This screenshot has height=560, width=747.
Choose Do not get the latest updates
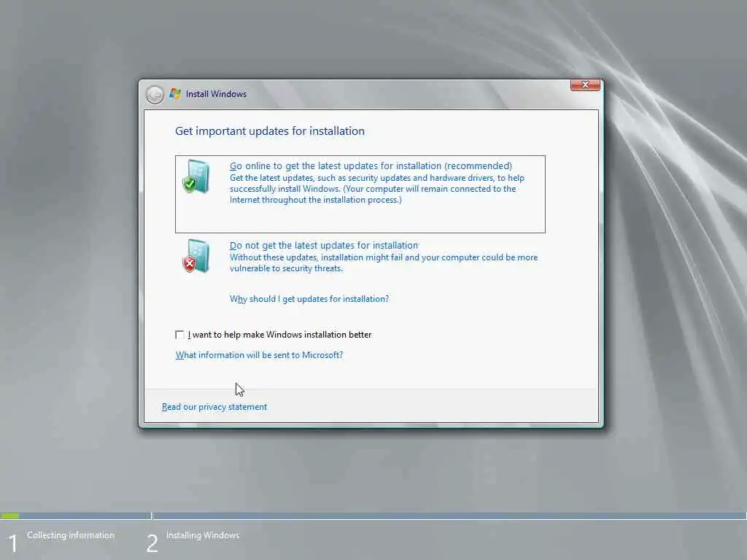pos(324,245)
